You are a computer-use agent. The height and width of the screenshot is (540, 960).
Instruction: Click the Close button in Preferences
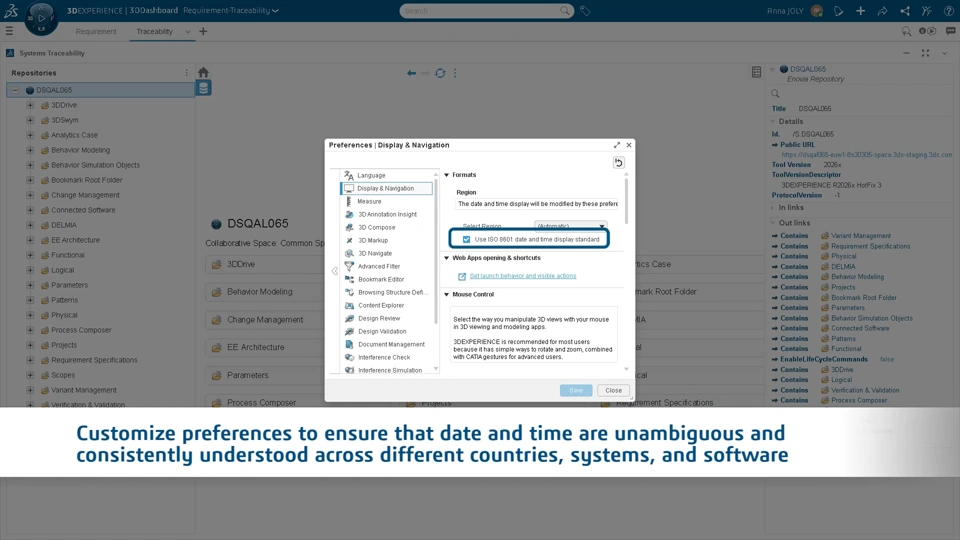coord(613,390)
